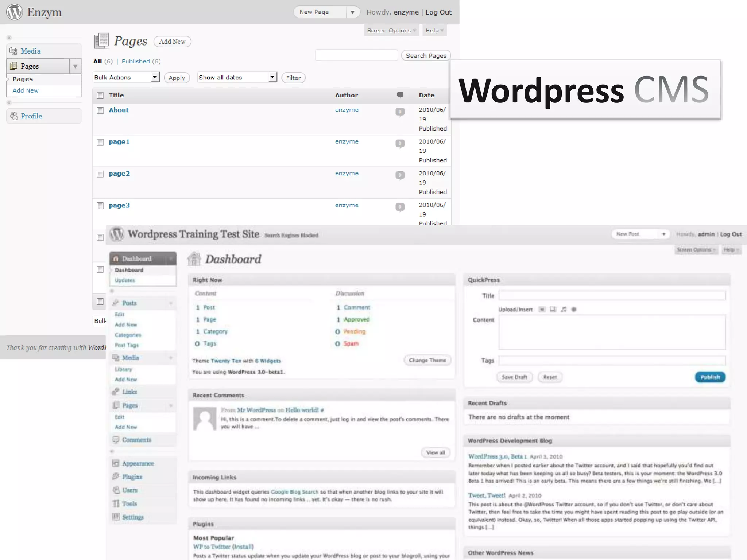Screen dimensions: 747x560
Task: Click the Search Pages button
Action: click(426, 55)
